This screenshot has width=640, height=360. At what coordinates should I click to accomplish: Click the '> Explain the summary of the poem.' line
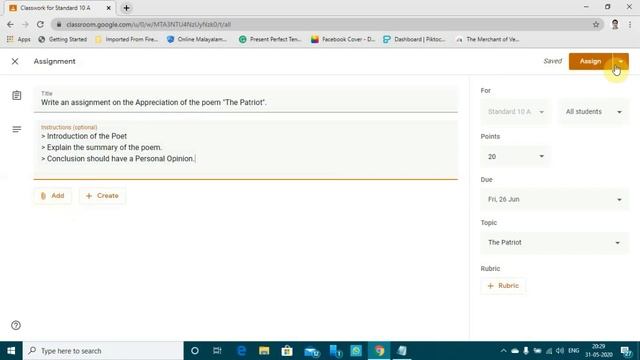tap(102, 147)
